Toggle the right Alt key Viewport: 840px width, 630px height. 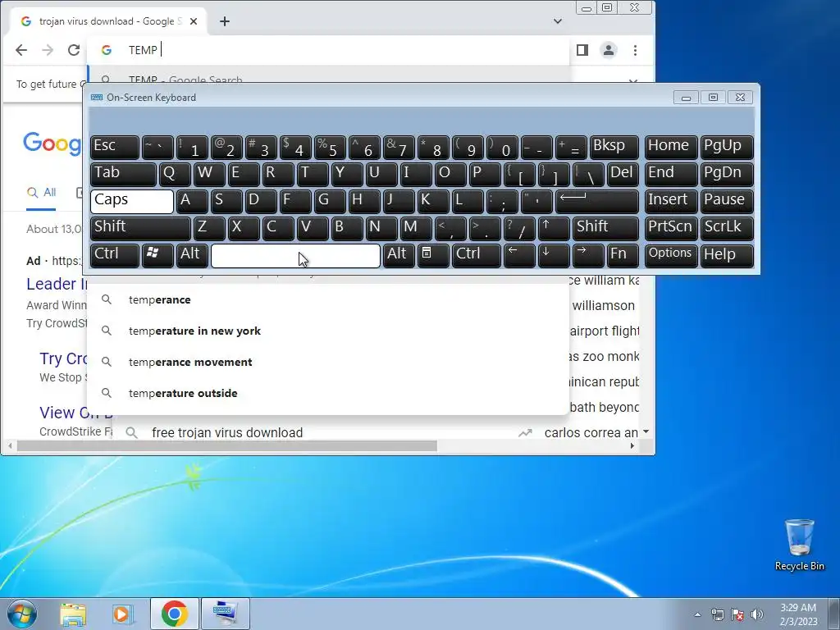(399, 256)
